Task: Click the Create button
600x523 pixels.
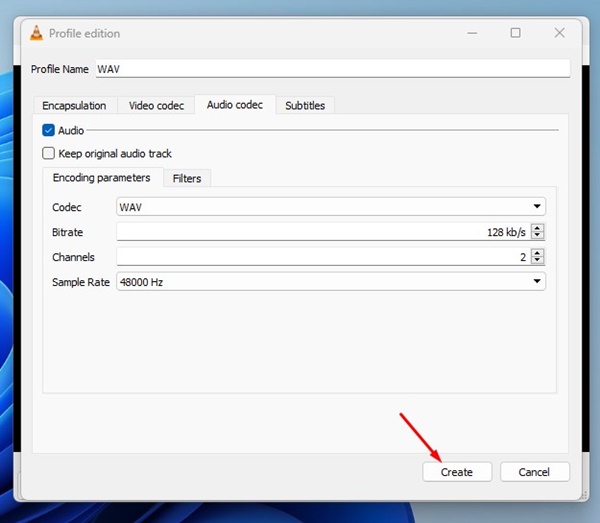Action: 457,472
